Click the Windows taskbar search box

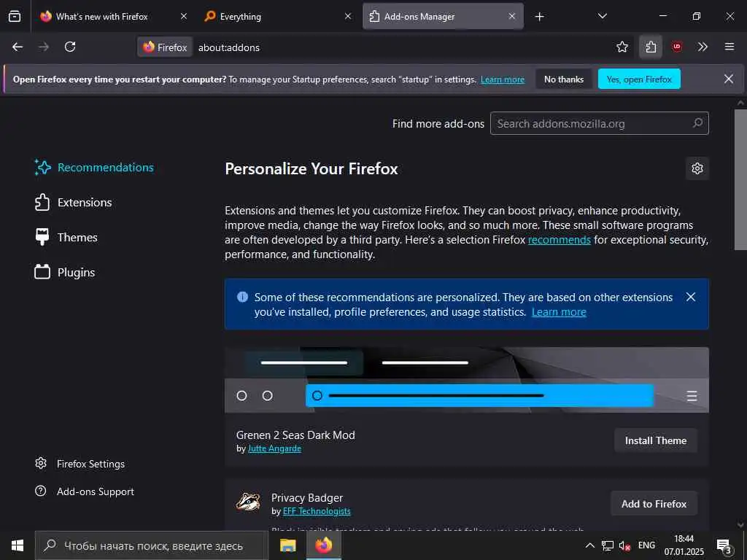click(x=152, y=545)
